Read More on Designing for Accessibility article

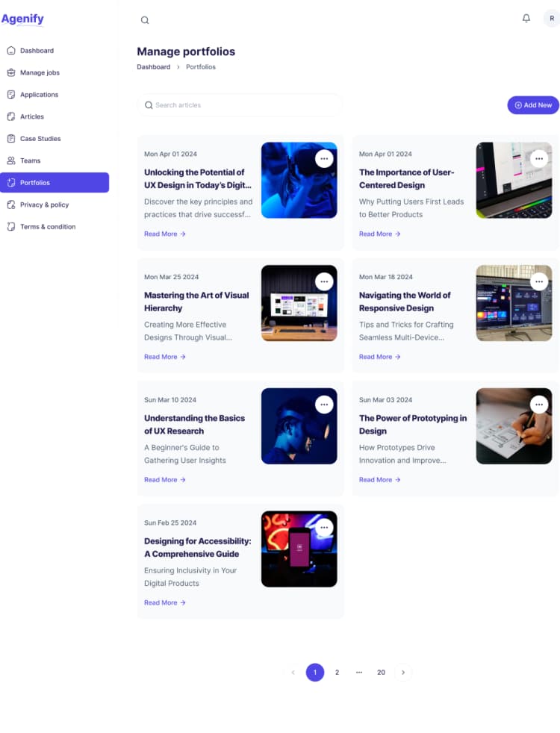[164, 602]
